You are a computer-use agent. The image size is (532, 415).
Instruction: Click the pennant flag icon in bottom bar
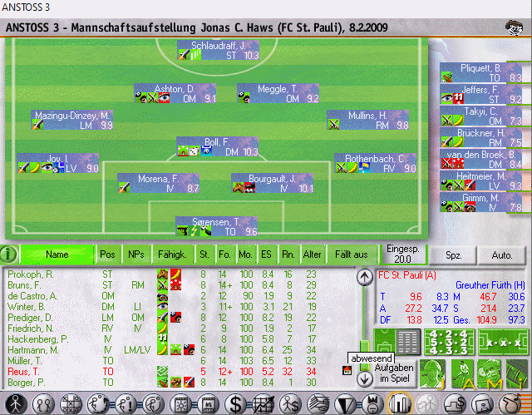tap(346, 404)
